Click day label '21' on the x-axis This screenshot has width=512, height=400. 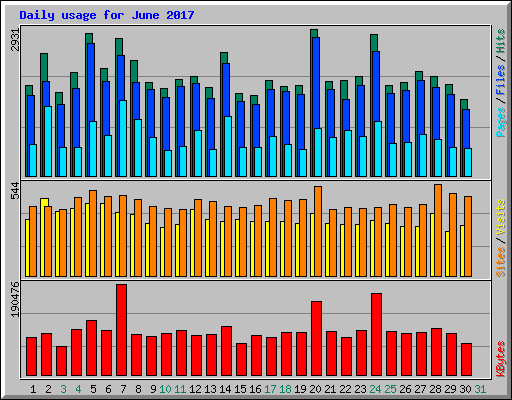coord(330,389)
